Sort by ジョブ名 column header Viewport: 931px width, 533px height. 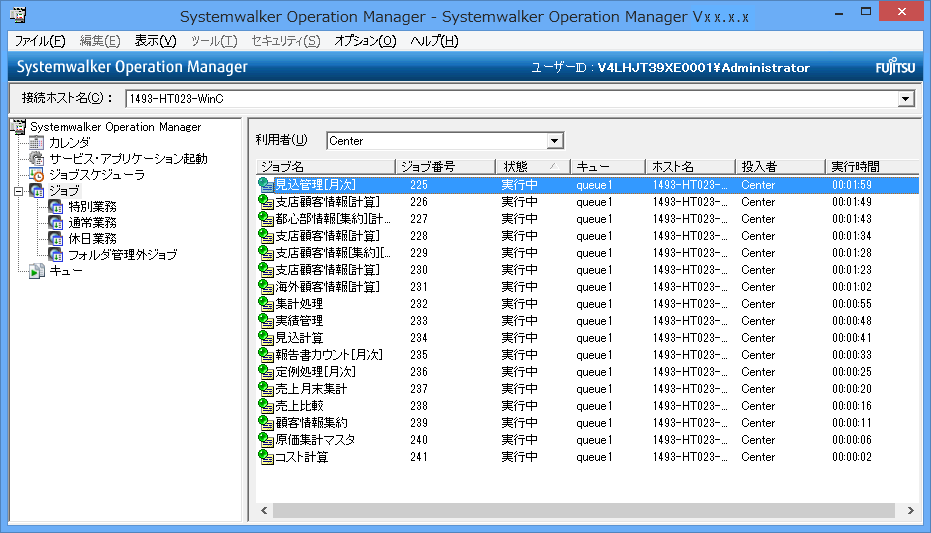(326, 167)
